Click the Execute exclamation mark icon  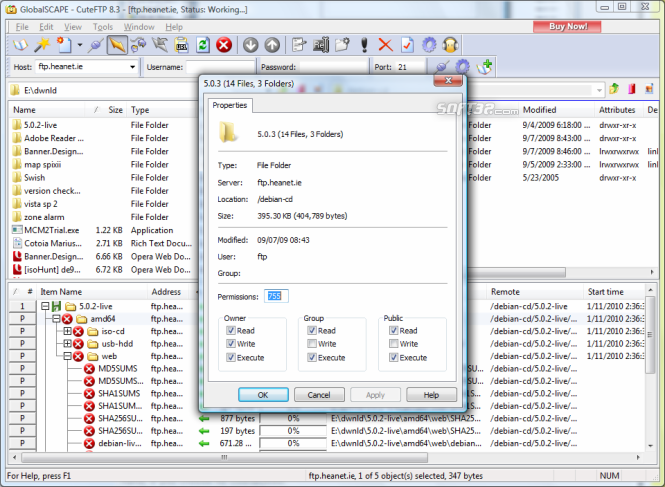(364, 45)
